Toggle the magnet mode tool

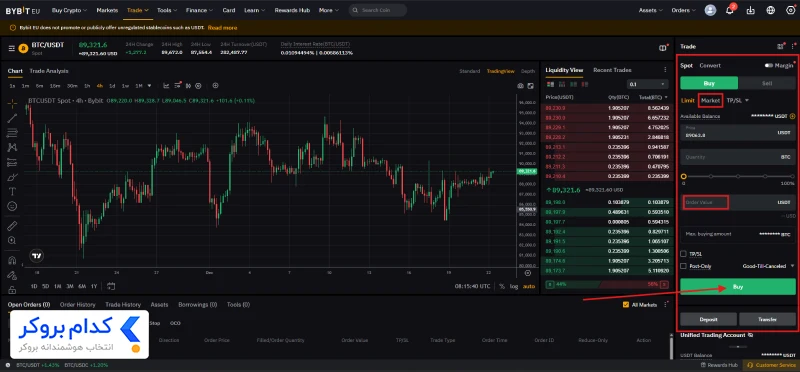tap(12, 260)
